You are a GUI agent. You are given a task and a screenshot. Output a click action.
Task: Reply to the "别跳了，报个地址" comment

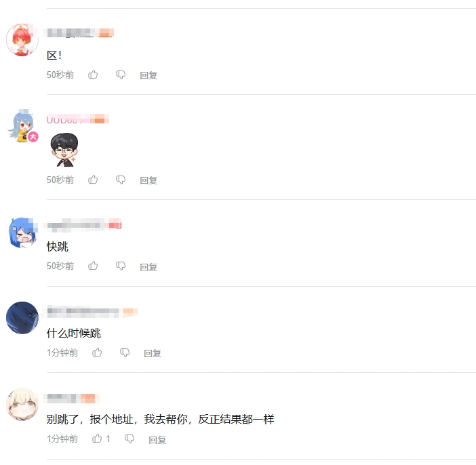[157, 439]
